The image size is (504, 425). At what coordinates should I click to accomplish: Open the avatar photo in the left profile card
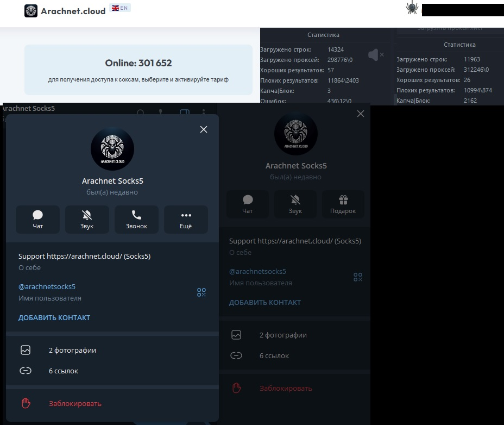click(112, 149)
